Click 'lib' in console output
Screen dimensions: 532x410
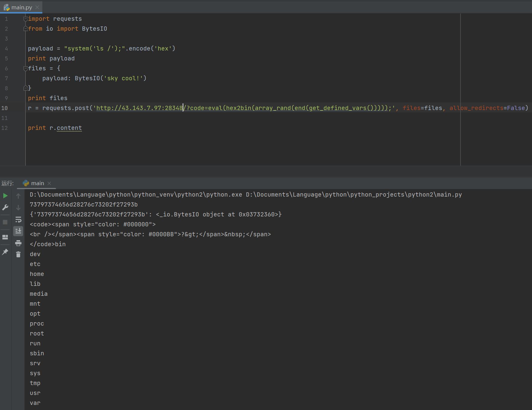click(35, 284)
